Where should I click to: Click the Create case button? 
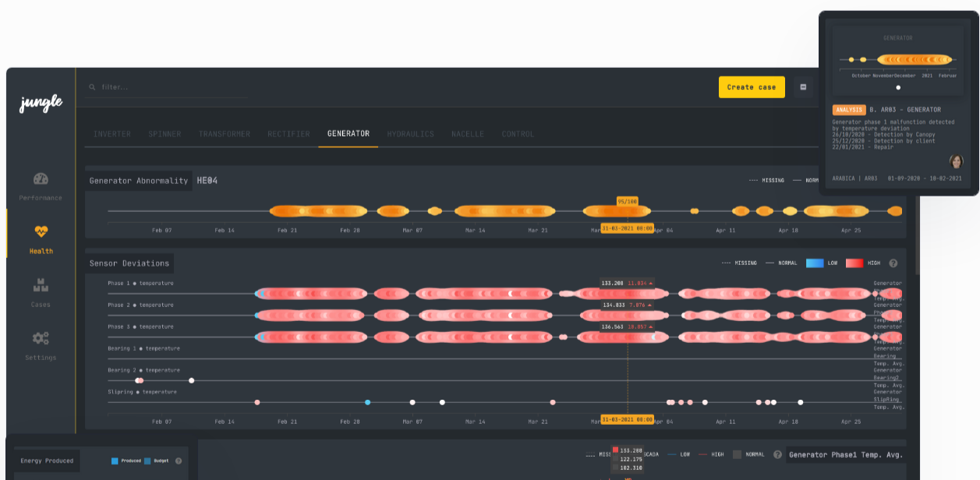(751, 87)
